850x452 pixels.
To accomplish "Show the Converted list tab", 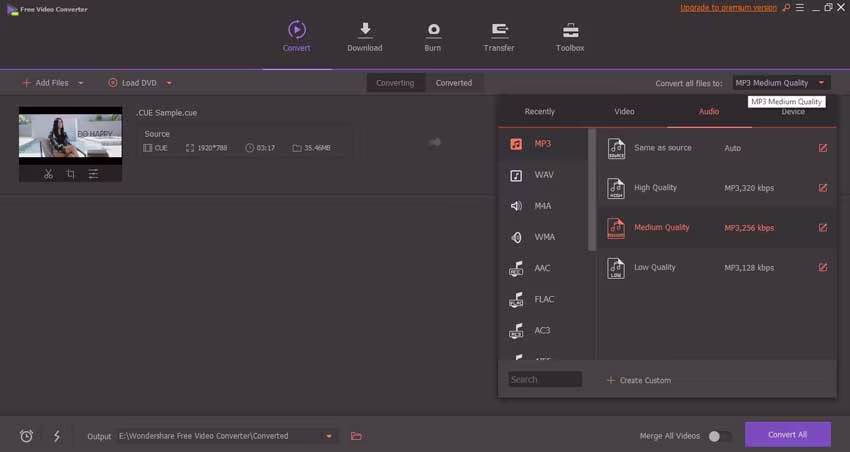I will [x=454, y=83].
